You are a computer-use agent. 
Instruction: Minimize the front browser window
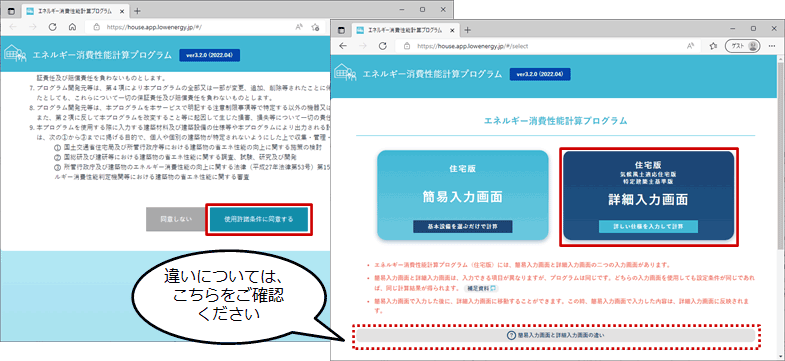(733, 29)
